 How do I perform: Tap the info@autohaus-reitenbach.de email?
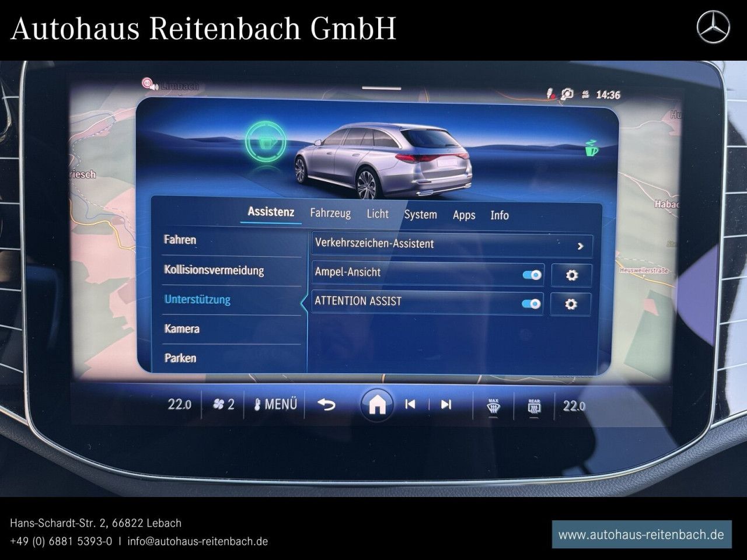[198, 541]
